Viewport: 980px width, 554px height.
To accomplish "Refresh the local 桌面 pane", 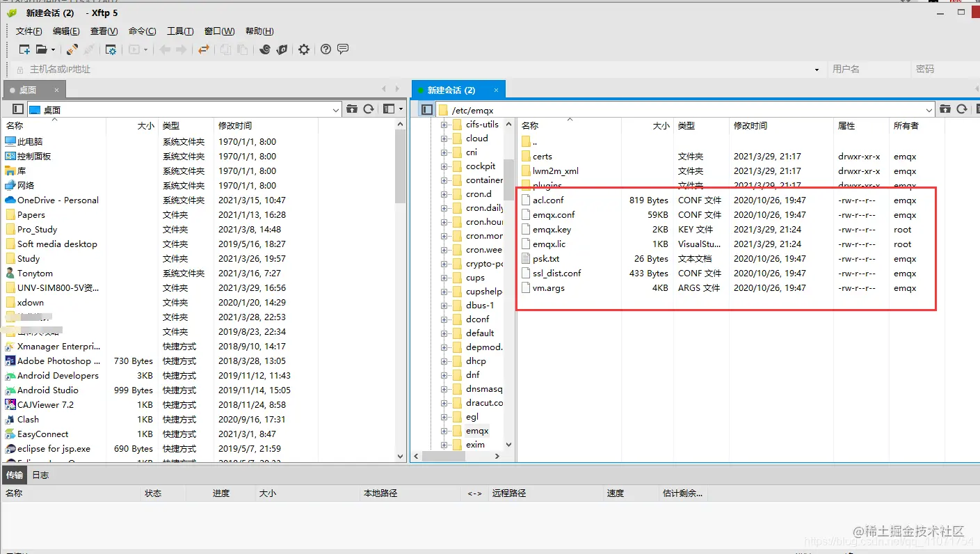I will tap(369, 109).
